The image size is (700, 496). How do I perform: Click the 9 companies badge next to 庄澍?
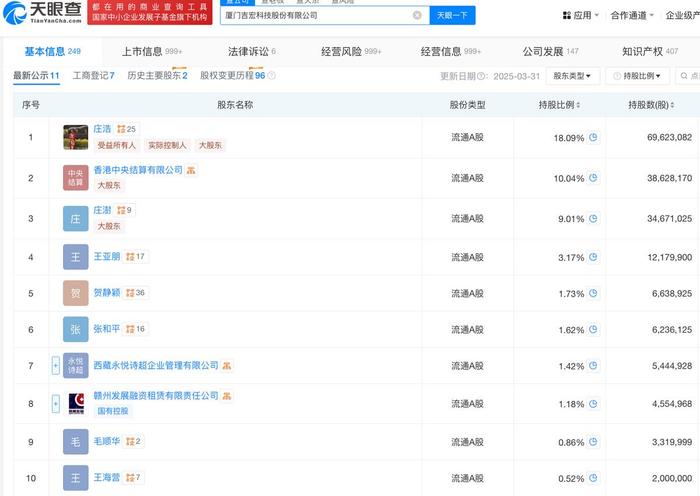tap(124, 210)
